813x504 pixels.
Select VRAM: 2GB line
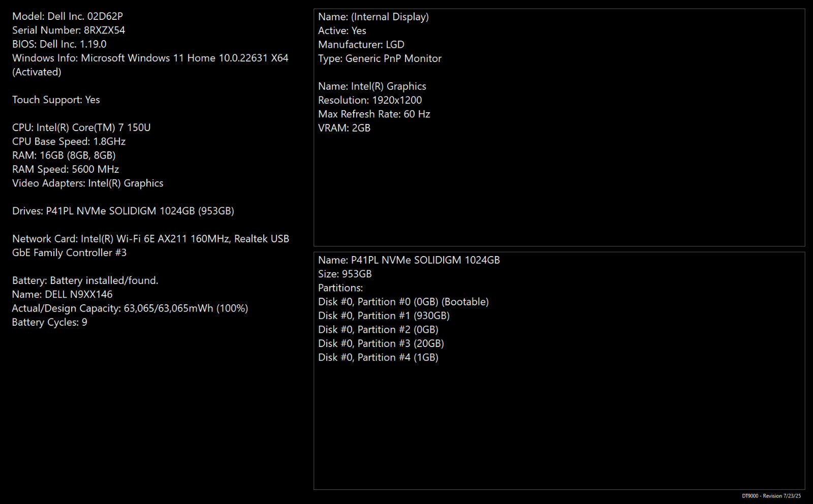click(x=344, y=128)
